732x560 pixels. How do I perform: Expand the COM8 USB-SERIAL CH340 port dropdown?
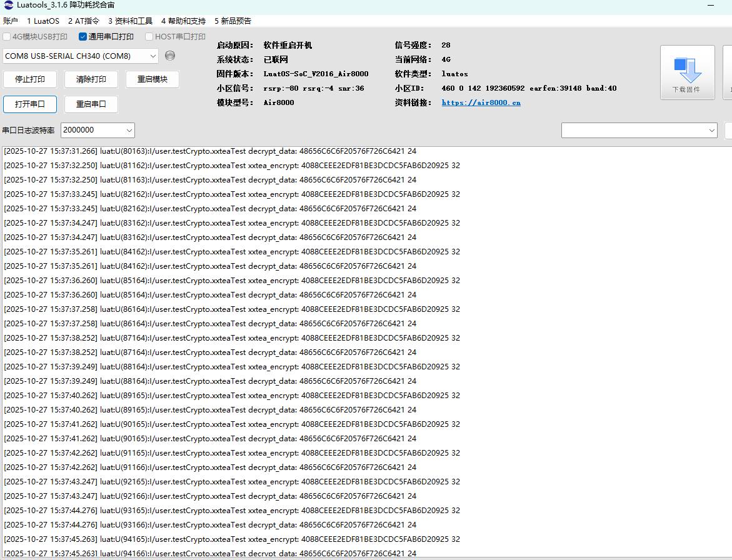tap(153, 56)
